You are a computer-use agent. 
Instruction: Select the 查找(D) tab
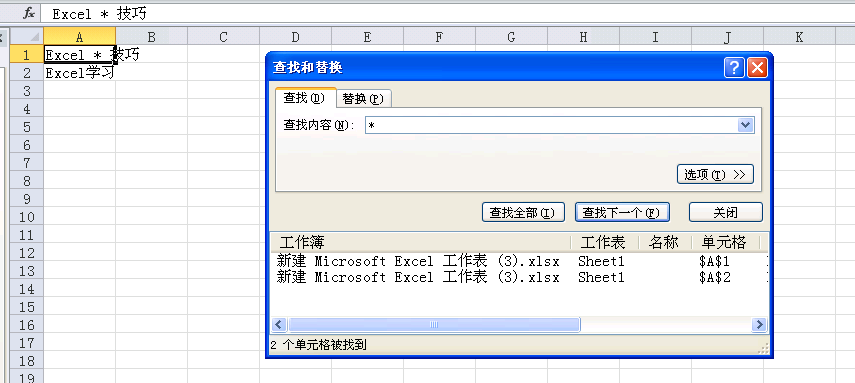click(304, 98)
